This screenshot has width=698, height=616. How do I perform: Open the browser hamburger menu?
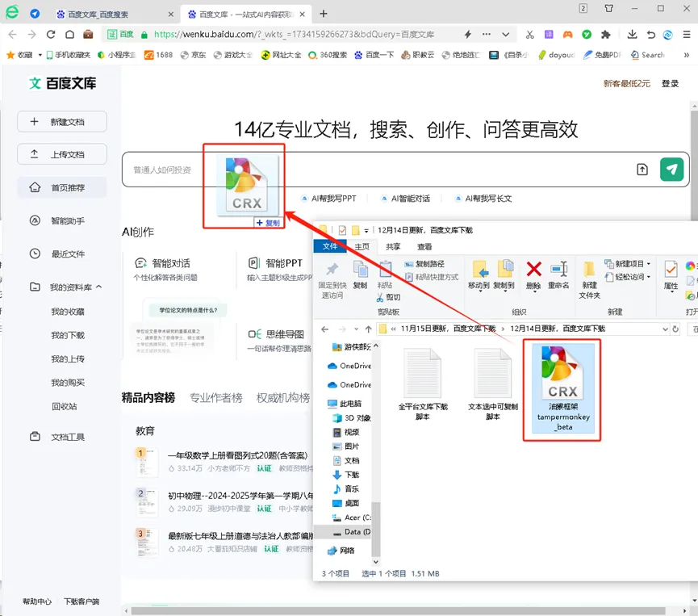coord(687,34)
